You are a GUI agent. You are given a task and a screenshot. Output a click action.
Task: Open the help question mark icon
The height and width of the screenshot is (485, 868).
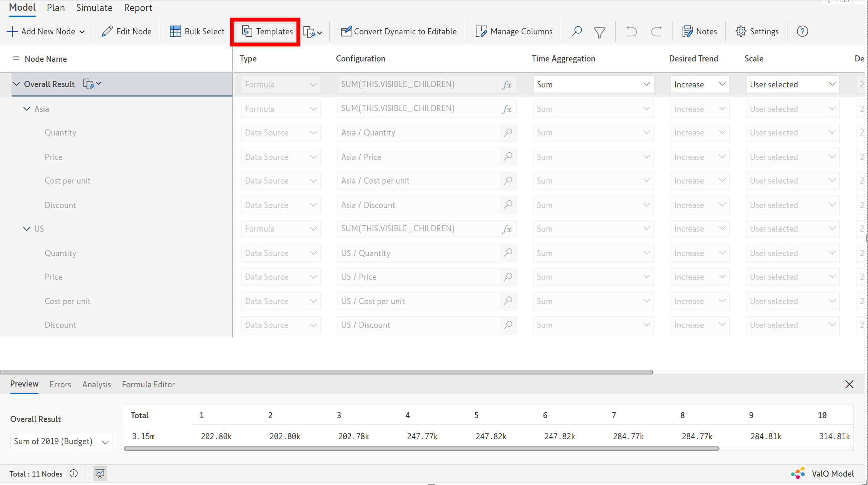802,31
